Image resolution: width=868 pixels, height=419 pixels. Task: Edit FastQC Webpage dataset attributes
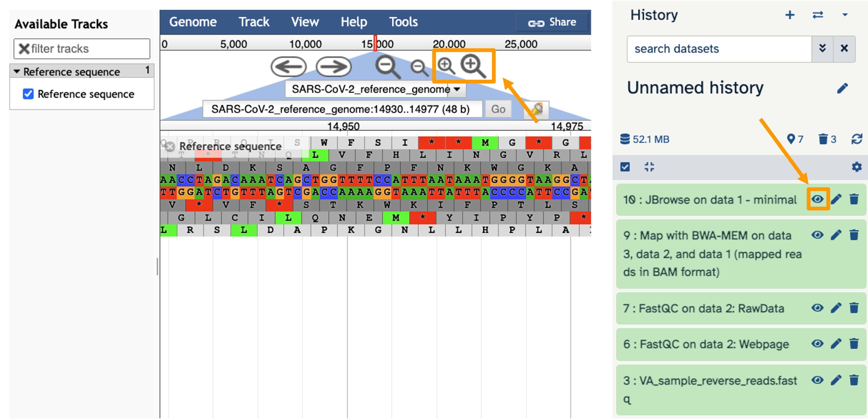[x=836, y=344]
